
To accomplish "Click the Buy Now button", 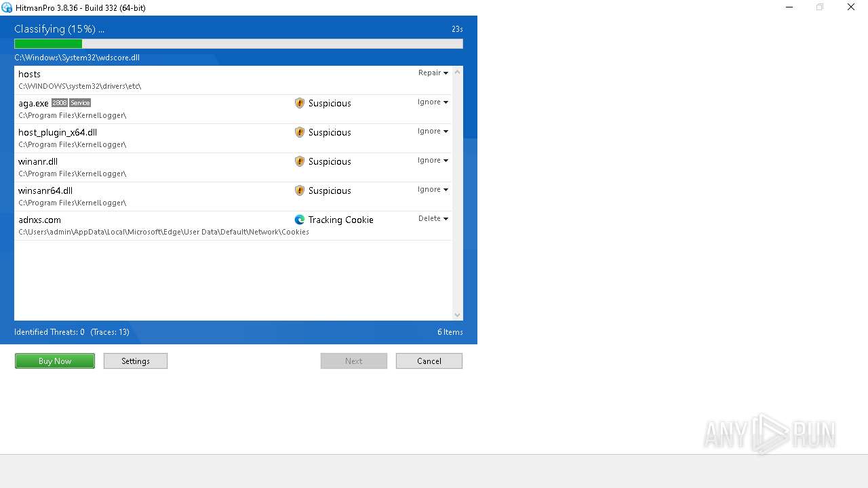I will tap(55, 361).
